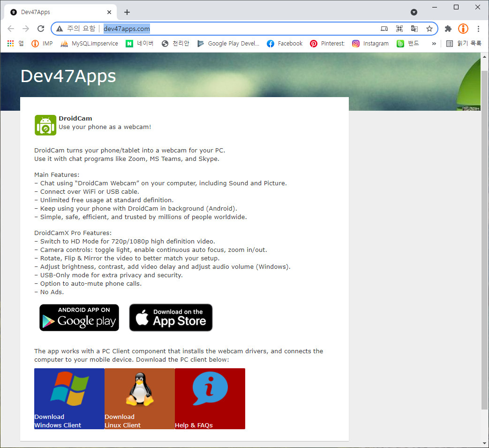Click the page scrollbar thumb
Viewport: 489px width, 448px height.
tap(484, 240)
